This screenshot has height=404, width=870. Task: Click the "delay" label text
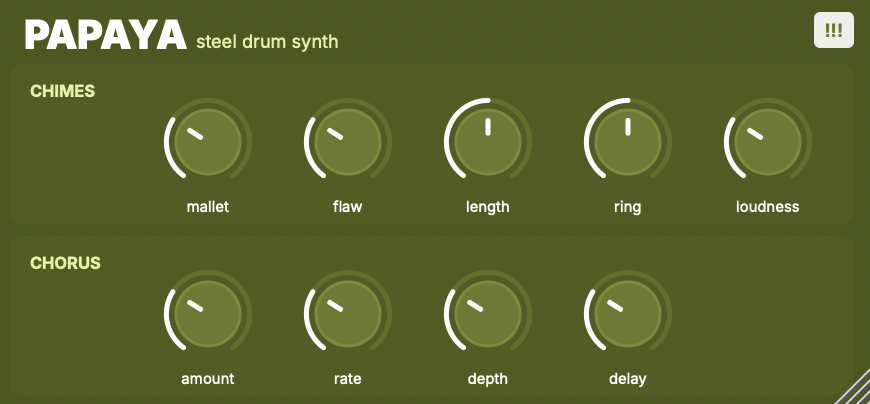pyautogui.click(x=628, y=379)
